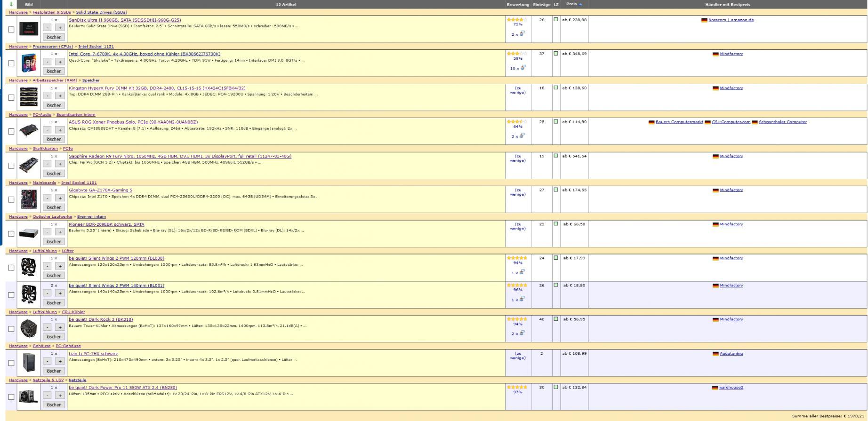868x421 pixels.
Task: Click star rating of Dark Power Pro 11
Action: coord(517,387)
